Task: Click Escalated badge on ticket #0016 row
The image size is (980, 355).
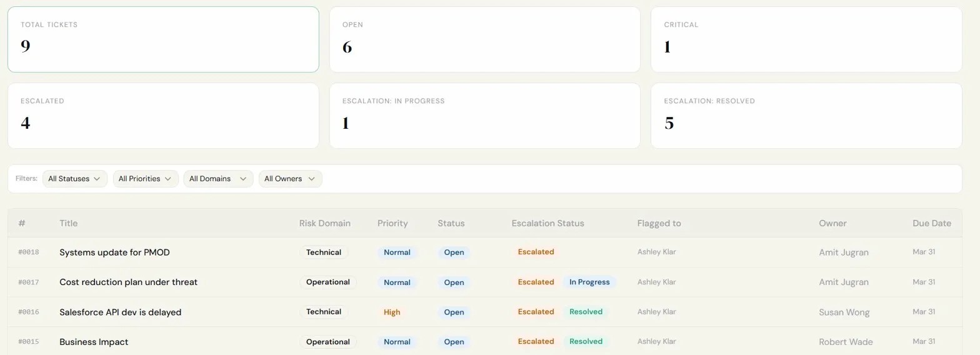Action: tap(536, 311)
